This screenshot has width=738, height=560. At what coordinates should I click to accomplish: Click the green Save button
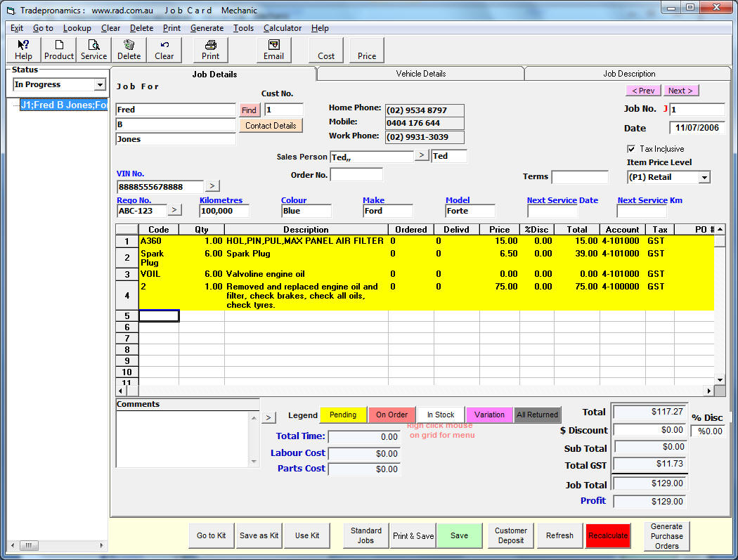(x=459, y=535)
